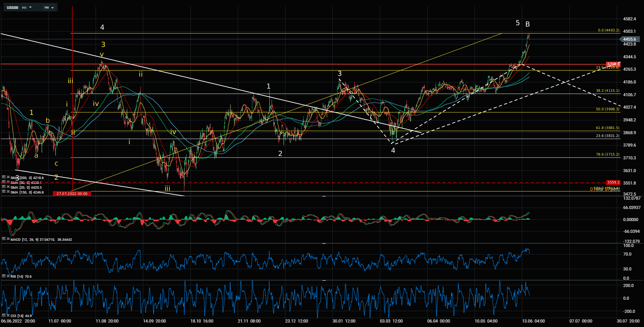Remove the MACD indicator panel

pyautogui.click(x=8, y=239)
